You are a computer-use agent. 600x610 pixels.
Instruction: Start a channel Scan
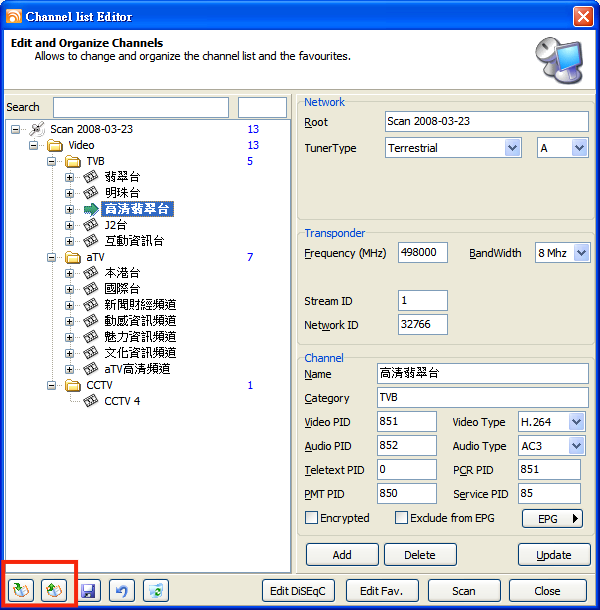(x=464, y=591)
